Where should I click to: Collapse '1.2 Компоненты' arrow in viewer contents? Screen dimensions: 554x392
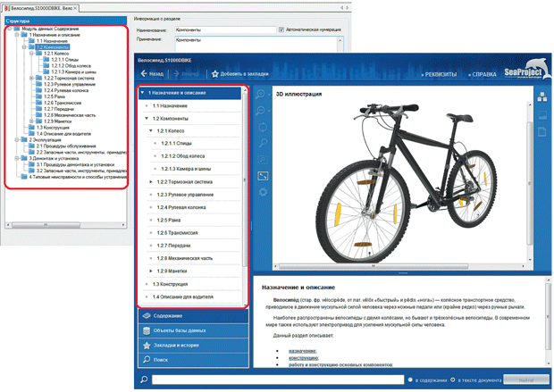click(147, 119)
